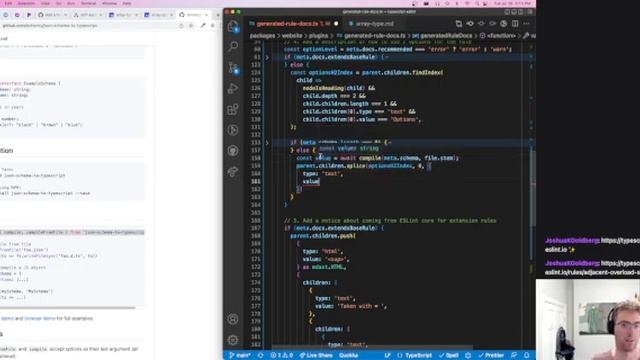Screen dimensions: 640x360
Task: Open the Accounts icon in activity bar
Action: [233, 319]
